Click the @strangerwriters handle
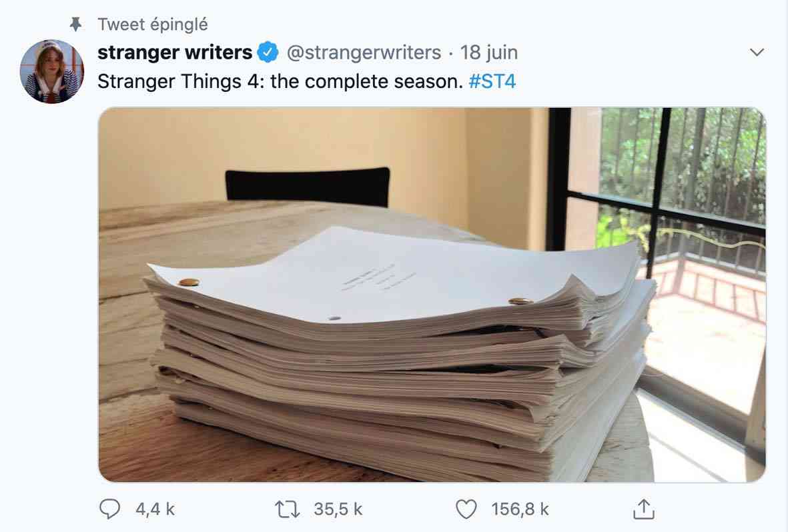 (364, 52)
